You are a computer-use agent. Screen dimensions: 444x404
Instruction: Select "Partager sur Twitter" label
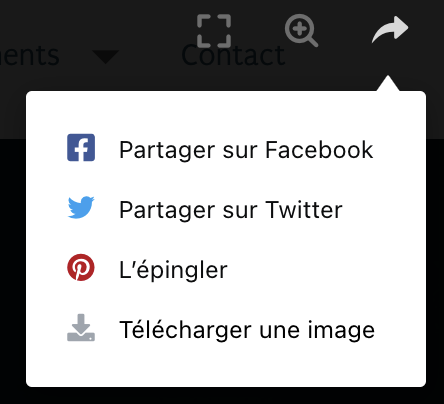(x=231, y=210)
